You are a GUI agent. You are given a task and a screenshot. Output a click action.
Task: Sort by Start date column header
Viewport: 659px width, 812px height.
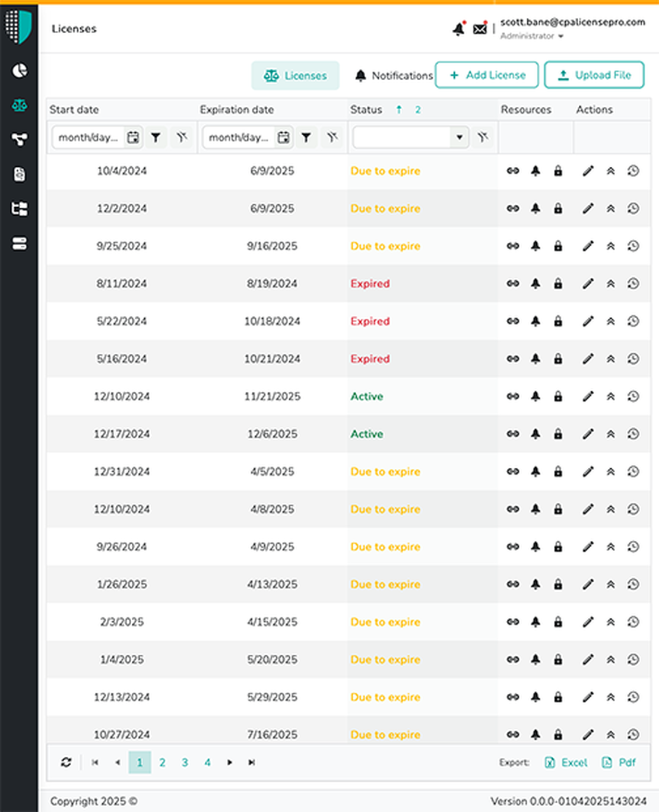click(74, 110)
